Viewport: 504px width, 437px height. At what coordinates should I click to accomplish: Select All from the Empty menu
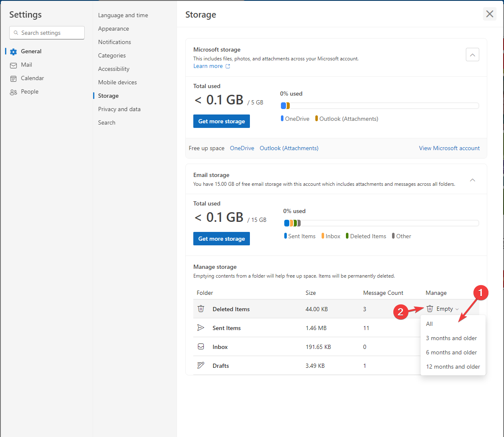coord(429,324)
